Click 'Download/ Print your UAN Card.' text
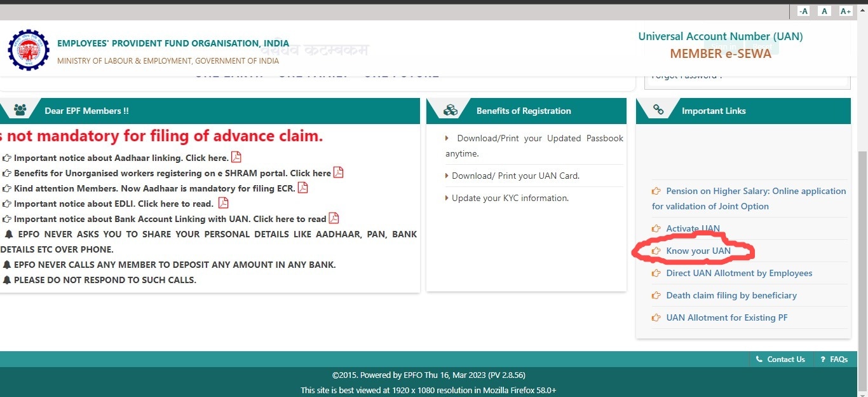Screen dimensions: 868x397 (515, 176)
